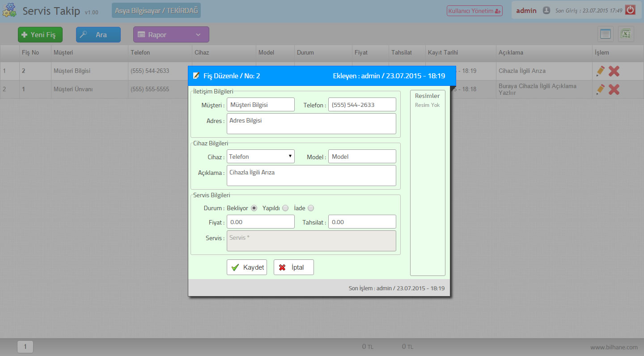
Task: Cancel editing with the İptal button
Action: [x=293, y=267]
